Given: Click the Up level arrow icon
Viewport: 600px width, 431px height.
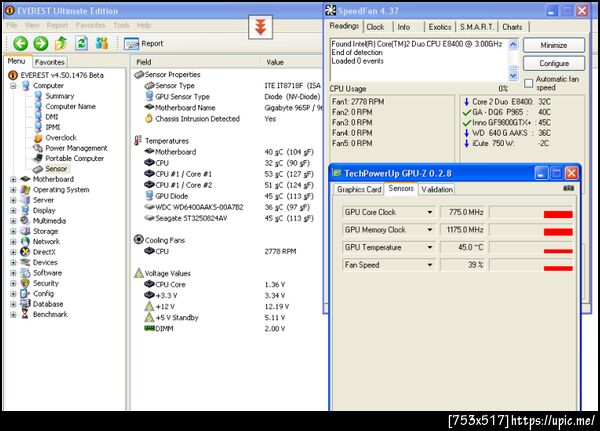Looking at the screenshot, I should (61, 43).
